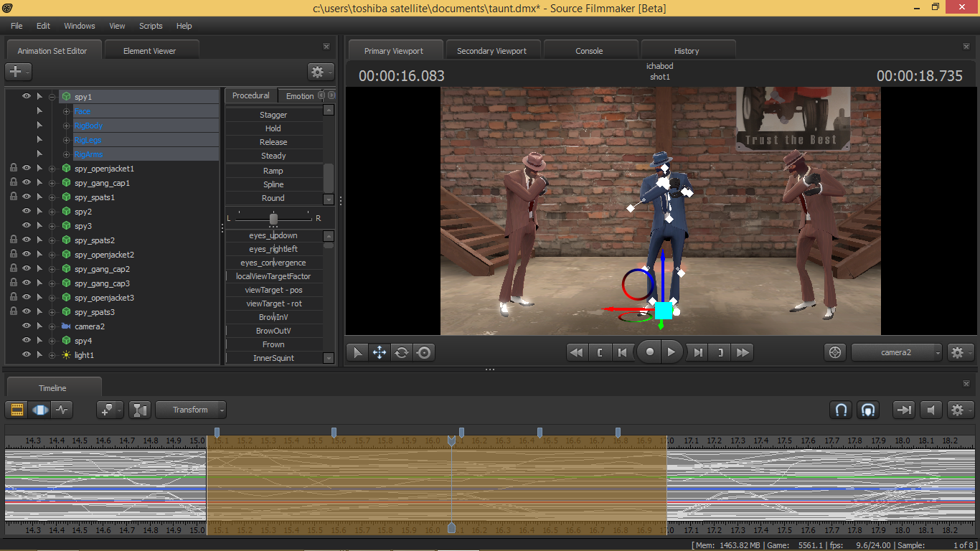Image resolution: width=980 pixels, height=551 pixels.
Task: Unlock the spy_openjacket1 lock icon
Action: click(13, 169)
